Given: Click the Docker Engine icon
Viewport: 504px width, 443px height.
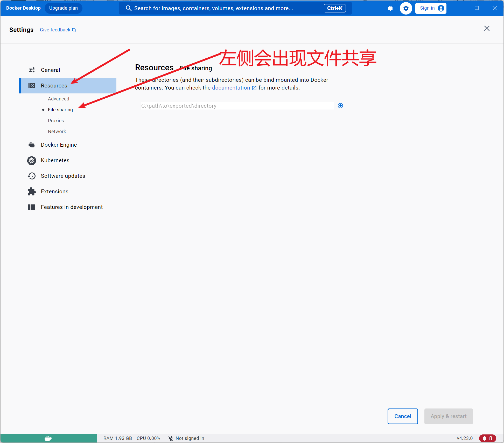Looking at the screenshot, I should click(x=32, y=145).
